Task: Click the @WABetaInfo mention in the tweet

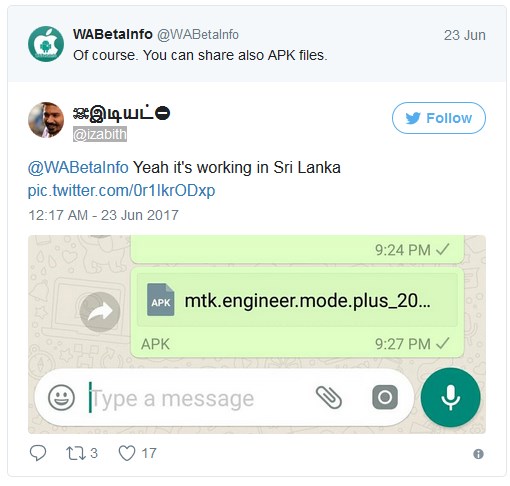Action: 78,167
